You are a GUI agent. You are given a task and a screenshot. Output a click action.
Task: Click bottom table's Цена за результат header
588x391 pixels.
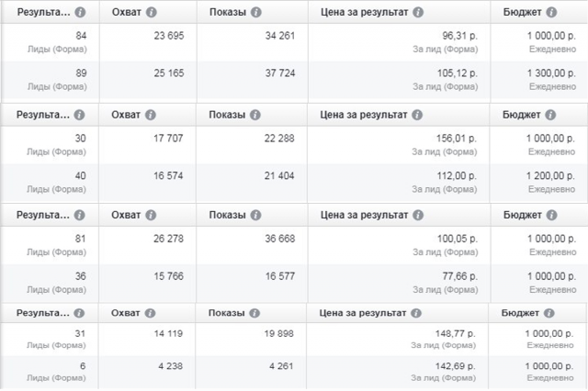click(x=363, y=313)
